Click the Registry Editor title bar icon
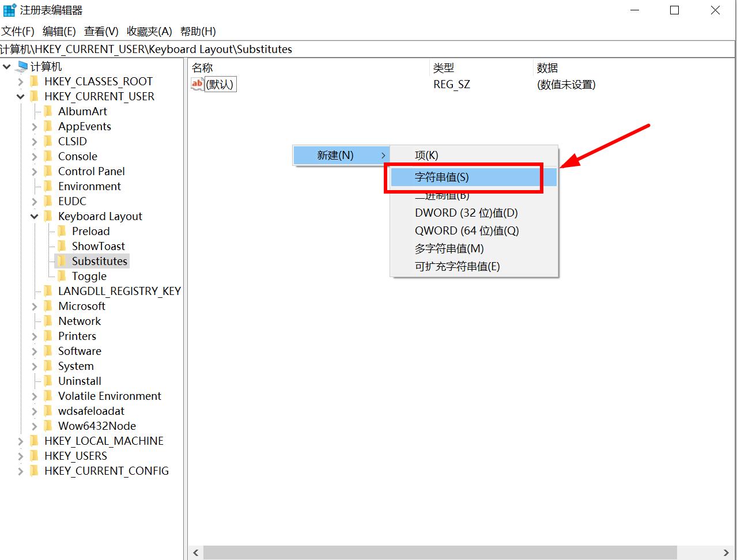Viewport: 737px width, 560px height. pos(10,10)
